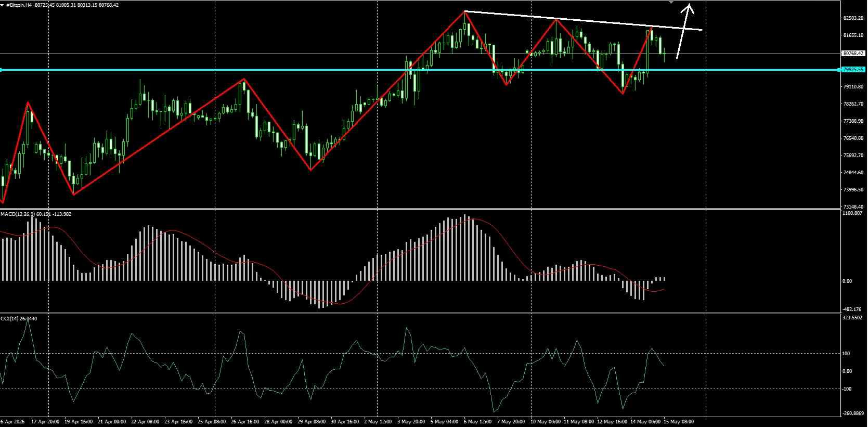
Task: Click the 28 Apr 00:00 time label
Action: [x=278, y=422]
